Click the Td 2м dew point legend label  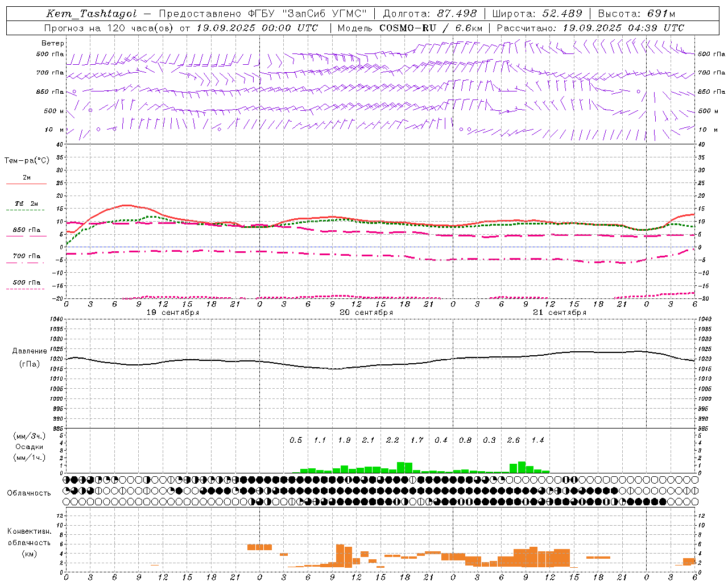pyautogui.click(x=27, y=203)
